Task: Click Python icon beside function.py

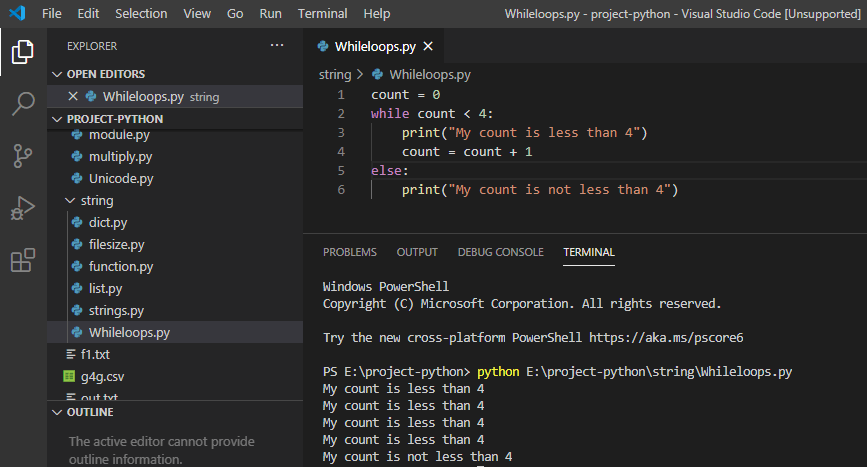Action: click(77, 266)
